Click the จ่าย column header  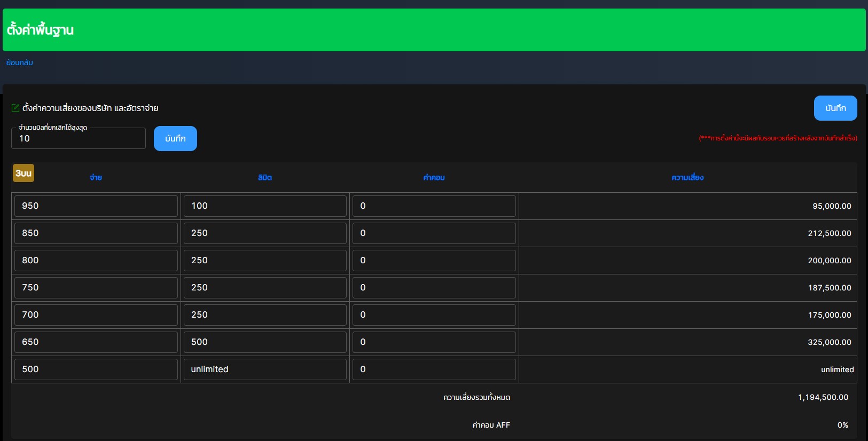pyautogui.click(x=96, y=177)
